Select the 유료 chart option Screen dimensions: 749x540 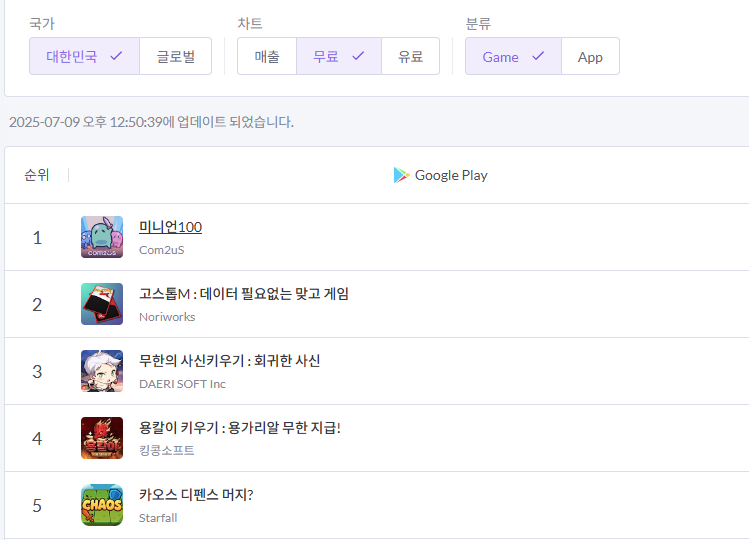click(x=410, y=56)
